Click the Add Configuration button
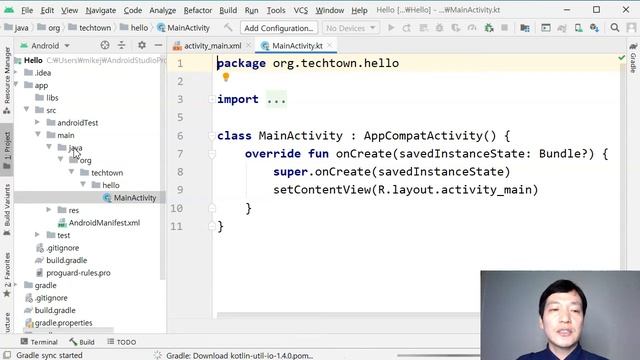 click(279, 28)
